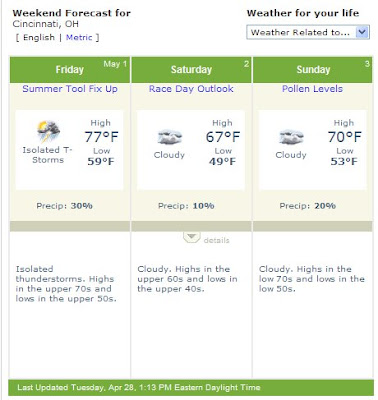The height and width of the screenshot is (400, 378).
Task: Open the Pollen Levels link
Action: [x=312, y=89]
